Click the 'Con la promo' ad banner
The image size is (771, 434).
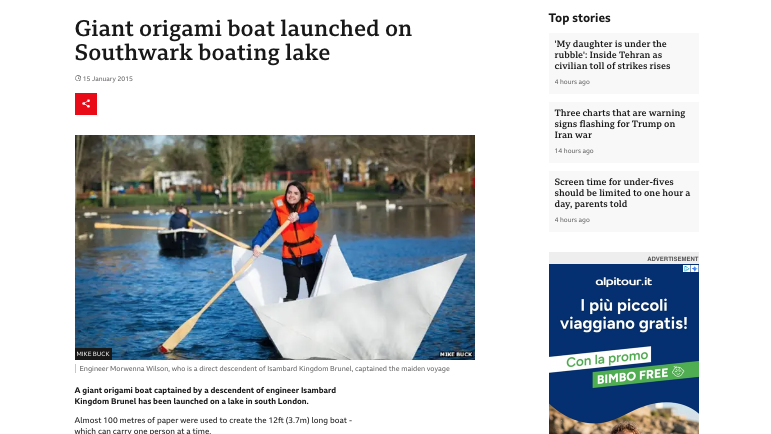tap(607, 358)
